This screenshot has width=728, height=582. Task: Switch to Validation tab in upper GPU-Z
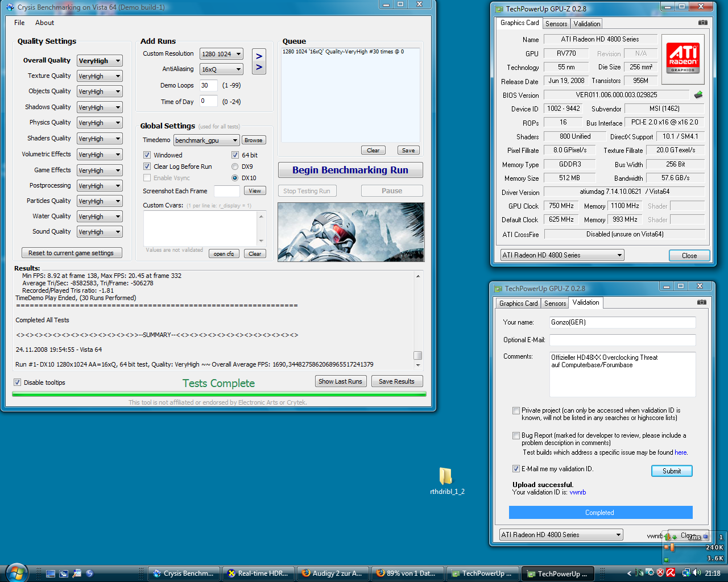coord(586,24)
